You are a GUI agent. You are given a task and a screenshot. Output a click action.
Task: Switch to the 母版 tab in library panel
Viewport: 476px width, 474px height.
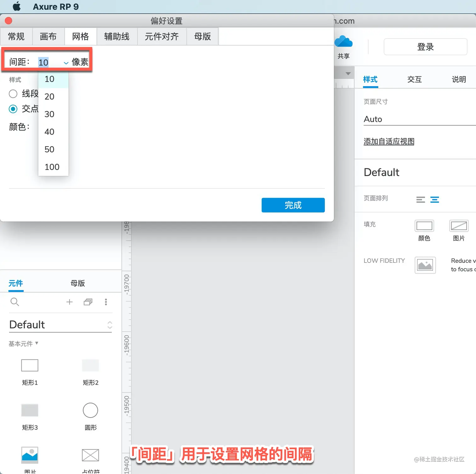pyautogui.click(x=78, y=283)
